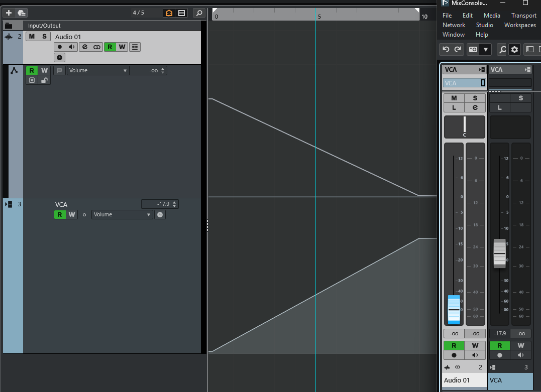Image resolution: width=541 pixels, height=392 pixels.
Task: Open the Volume parameter dropdown on VCA track
Action: 122,215
